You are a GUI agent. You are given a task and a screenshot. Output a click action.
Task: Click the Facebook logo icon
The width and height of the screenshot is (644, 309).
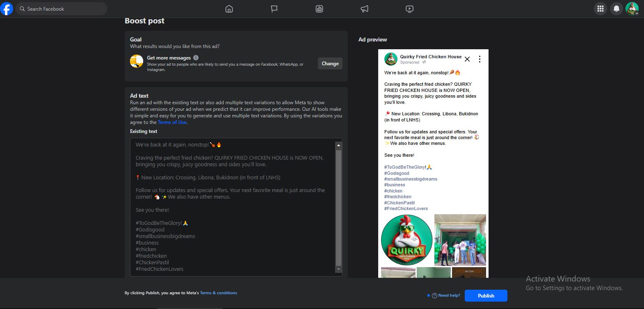point(7,9)
